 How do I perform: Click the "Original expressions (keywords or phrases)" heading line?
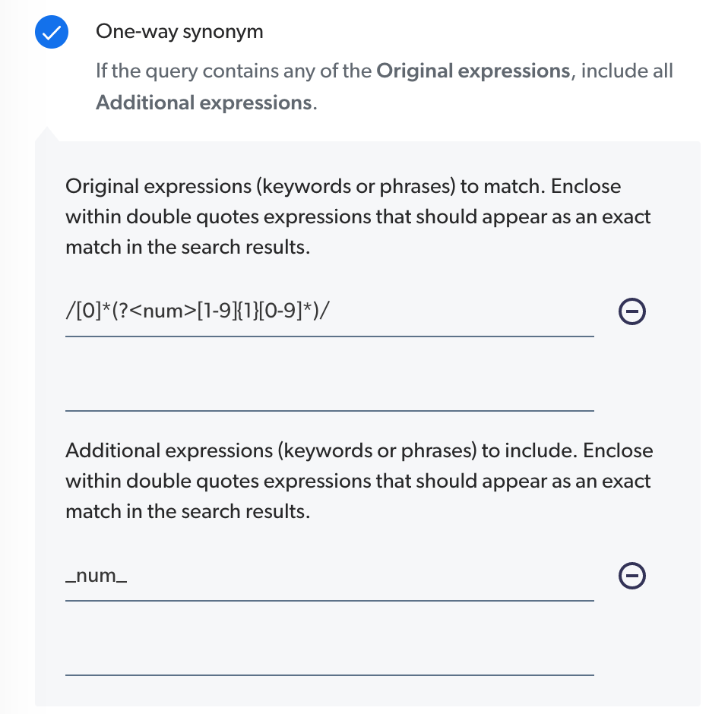pos(343,187)
